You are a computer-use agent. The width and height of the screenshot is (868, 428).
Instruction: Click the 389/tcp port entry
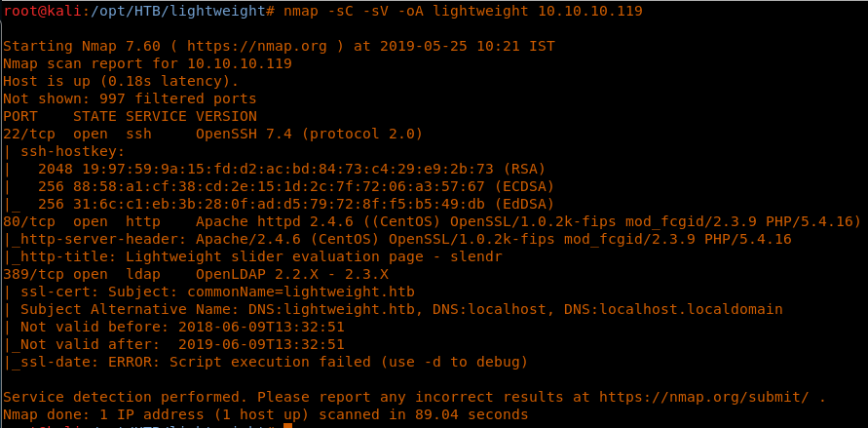[x=30, y=274]
